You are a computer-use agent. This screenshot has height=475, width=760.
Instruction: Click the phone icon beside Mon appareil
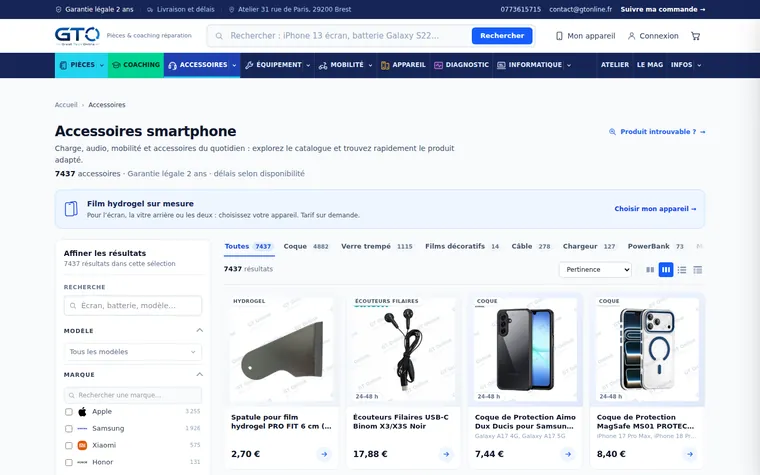[x=559, y=36]
